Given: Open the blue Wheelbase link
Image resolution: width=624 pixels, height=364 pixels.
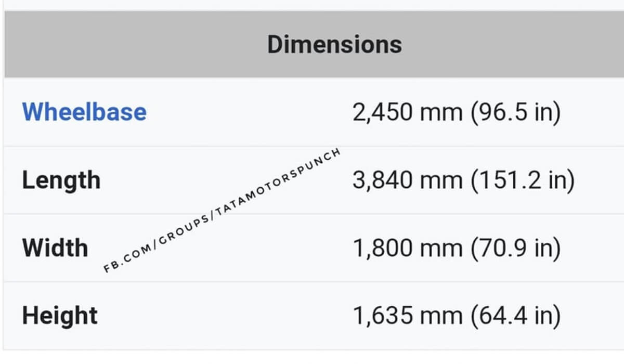Looking at the screenshot, I should coord(84,112).
